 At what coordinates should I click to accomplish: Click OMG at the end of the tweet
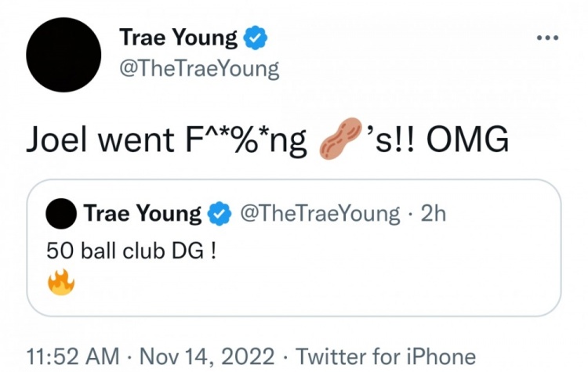coord(467,139)
